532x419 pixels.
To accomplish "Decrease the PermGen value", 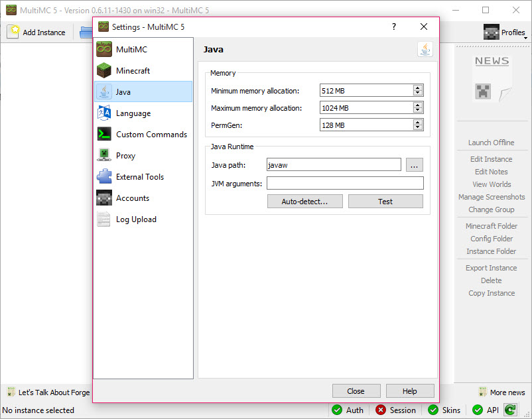I will (418, 127).
